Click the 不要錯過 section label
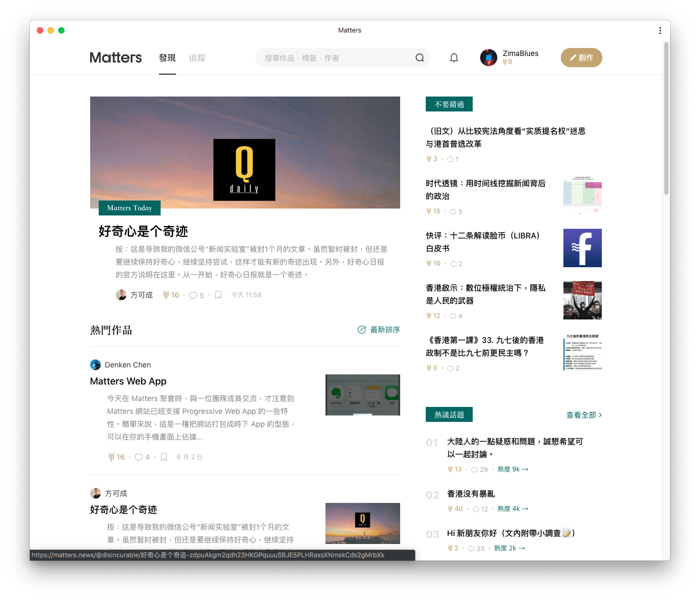This screenshot has width=700, height=600. pyautogui.click(x=449, y=105)
